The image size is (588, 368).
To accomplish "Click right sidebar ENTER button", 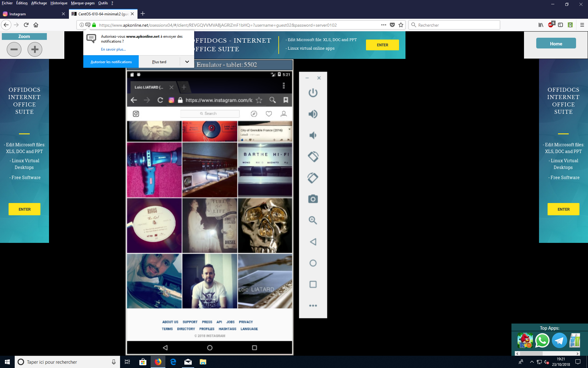I will (x=563, y=209).
